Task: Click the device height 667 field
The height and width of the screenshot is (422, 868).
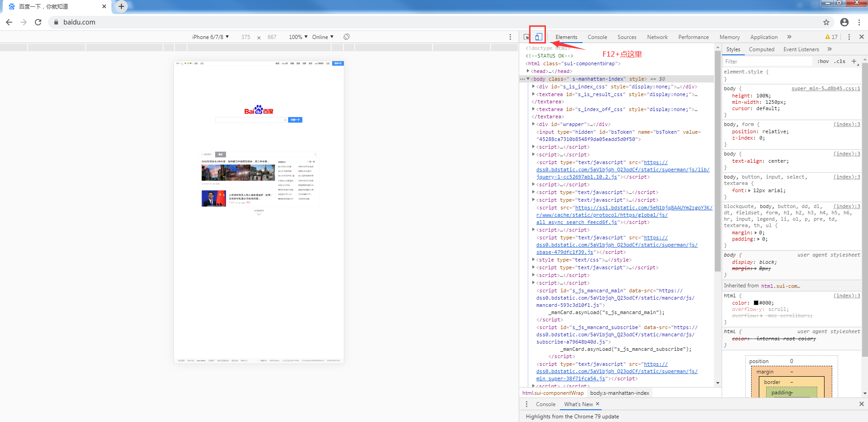Action: [x=272, y=37]
